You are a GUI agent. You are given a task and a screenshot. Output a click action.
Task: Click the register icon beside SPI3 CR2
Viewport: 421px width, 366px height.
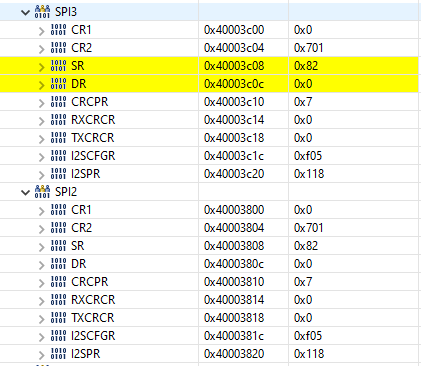point(58,48)
